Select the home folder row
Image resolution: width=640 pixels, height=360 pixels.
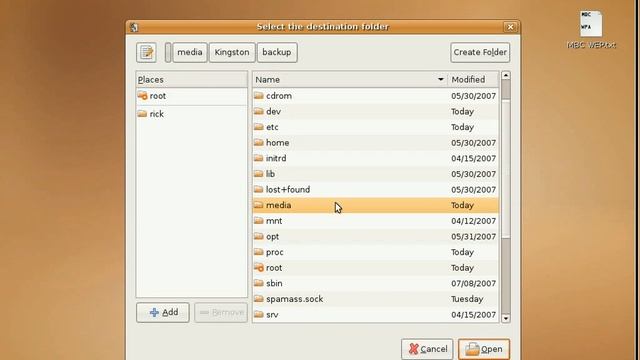tap(376, 143)
